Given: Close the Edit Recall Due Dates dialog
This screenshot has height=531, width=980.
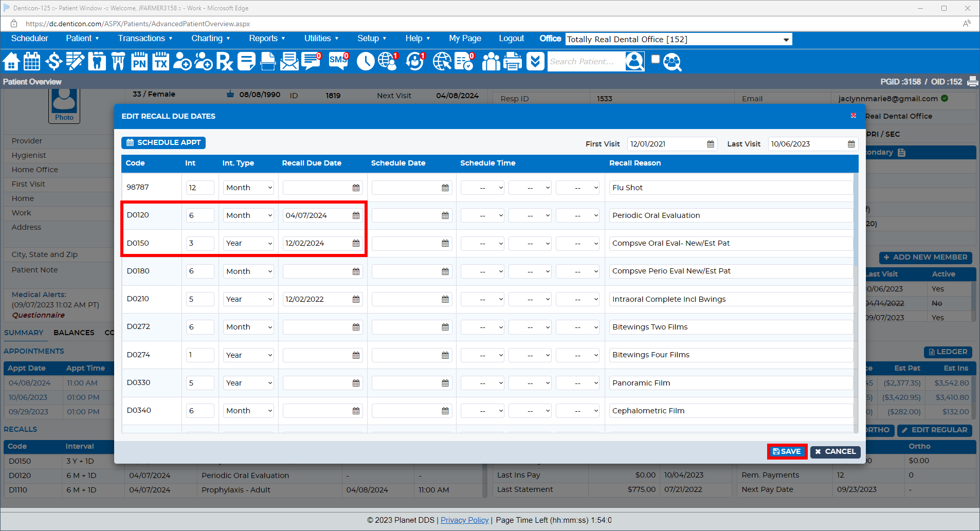Looking at the screenshot, I should [x=854, y=116].
